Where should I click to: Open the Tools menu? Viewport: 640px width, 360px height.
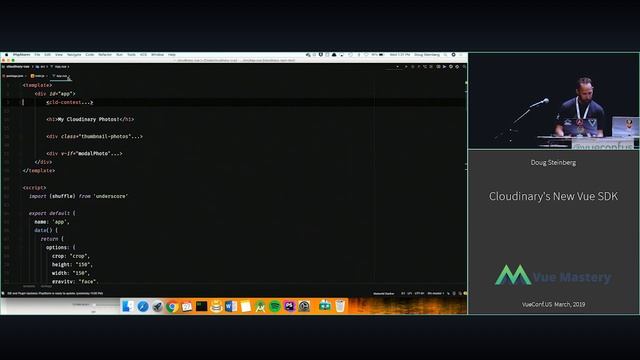tap(131, 55)
